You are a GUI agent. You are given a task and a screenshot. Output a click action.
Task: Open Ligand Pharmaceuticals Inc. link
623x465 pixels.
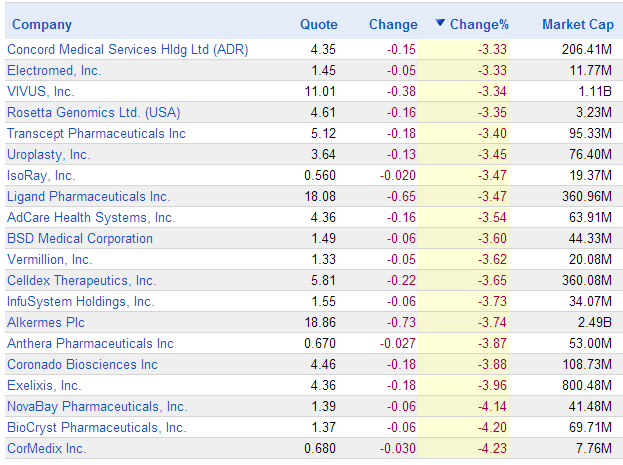click(x=88, y=196)
